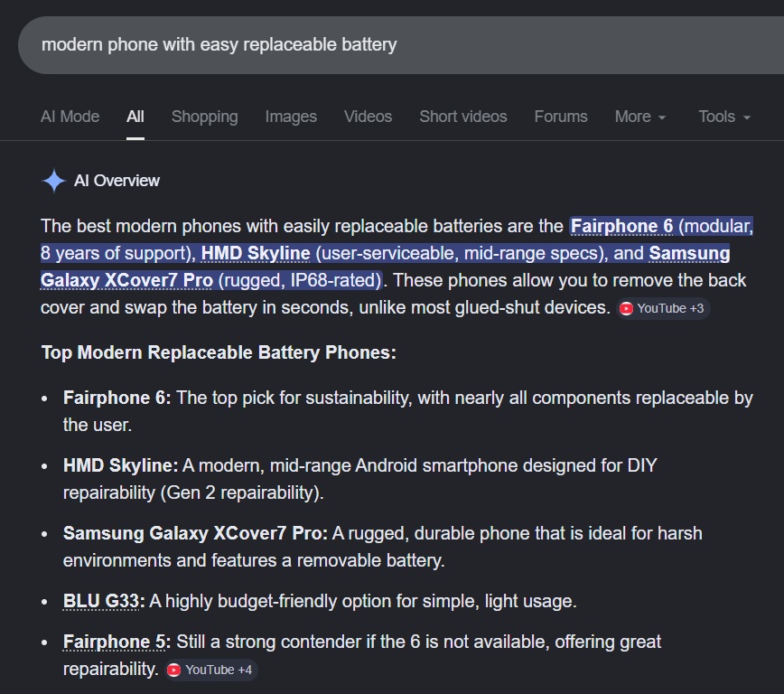Open the Tools dropdown
This screenshot has width=784, height=694.
[724, 117]
